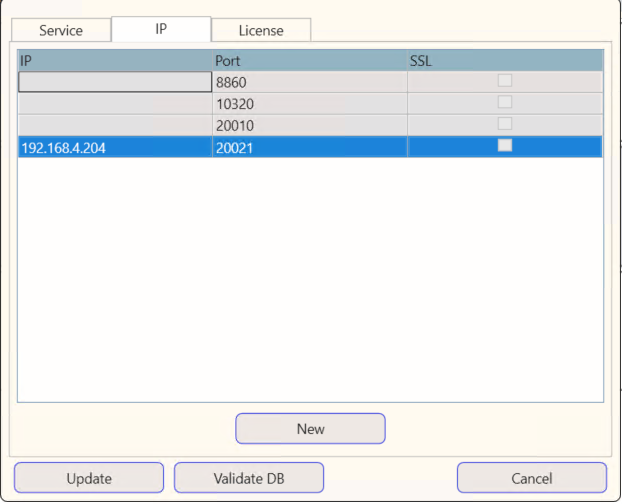Viewport: 622px width, 504px height.
Task: Toggle SSL for the 192.168.4.204 row
Action: coord(505,146)
